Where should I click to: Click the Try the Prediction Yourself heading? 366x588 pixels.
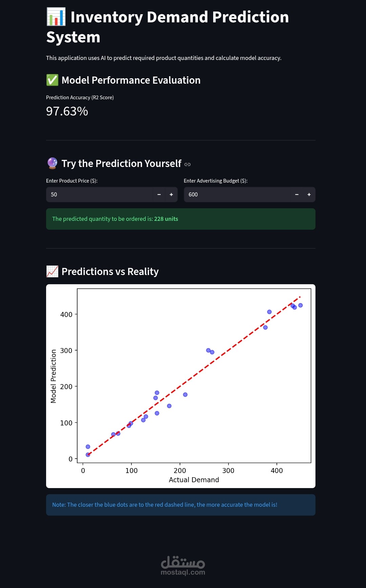pos(121,164)
